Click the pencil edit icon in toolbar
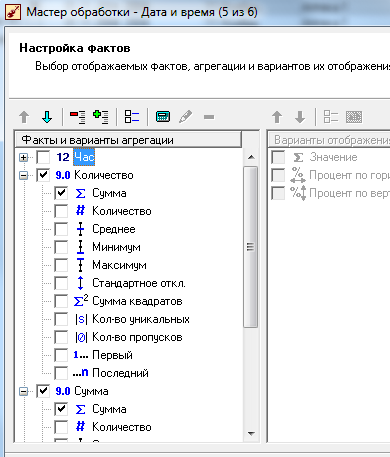390x457 pixels. click(x=186, y=117)
